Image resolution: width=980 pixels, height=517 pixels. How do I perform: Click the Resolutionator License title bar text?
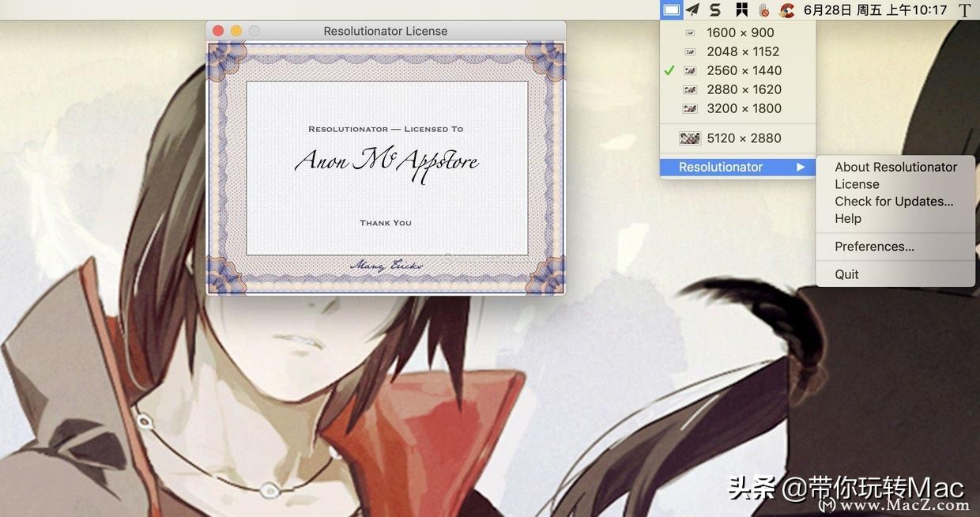[x=386, y=31]
